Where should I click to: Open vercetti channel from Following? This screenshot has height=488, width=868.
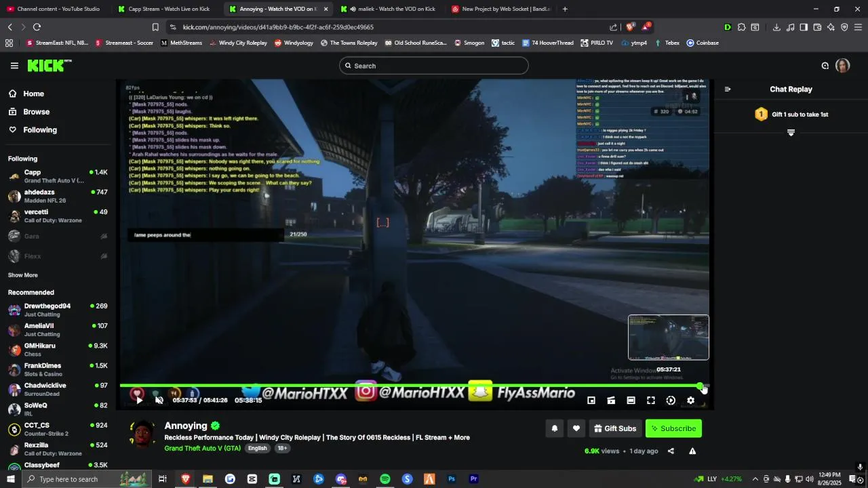coord(58,216)
